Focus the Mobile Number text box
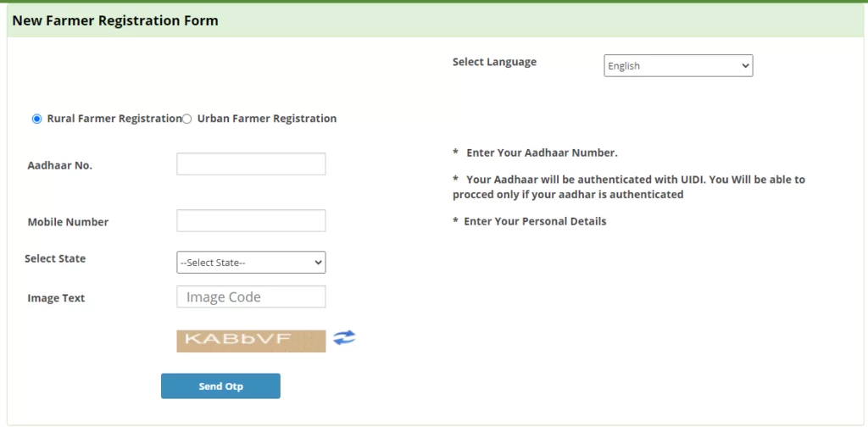The width and height of the screenshot is (868, 427). point(251,221)
